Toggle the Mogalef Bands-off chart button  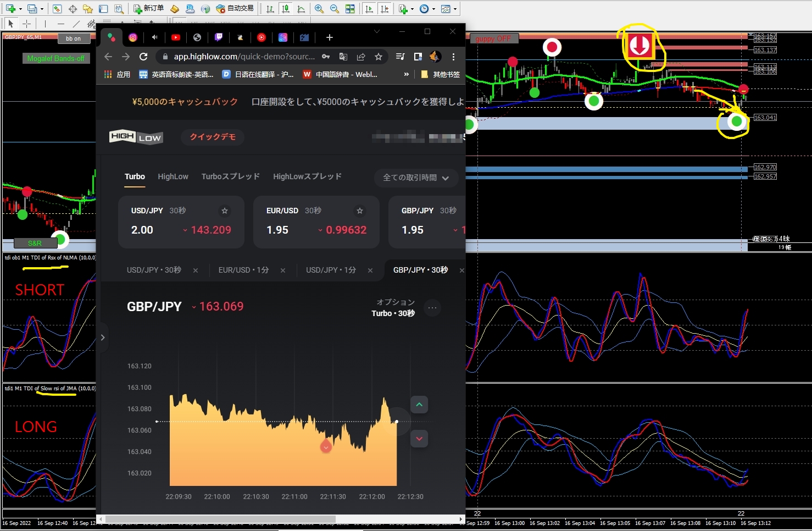[x=55, y=58]
